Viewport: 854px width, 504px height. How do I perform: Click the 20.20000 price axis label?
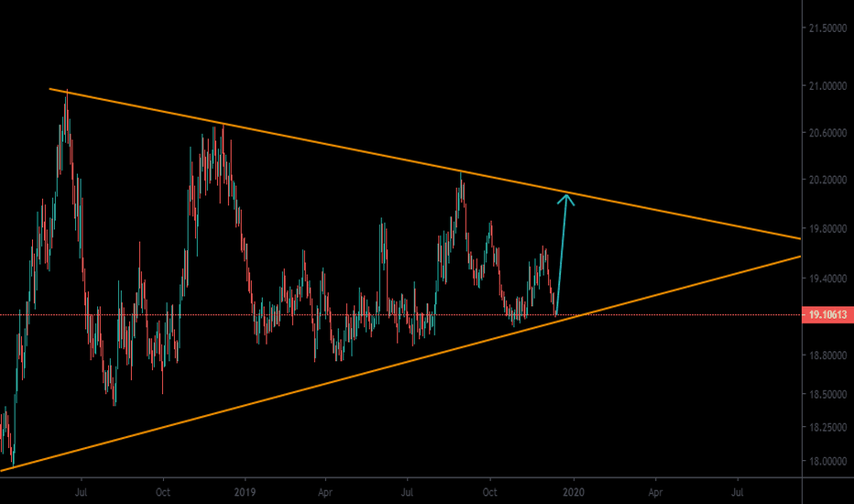pos(827,180)
